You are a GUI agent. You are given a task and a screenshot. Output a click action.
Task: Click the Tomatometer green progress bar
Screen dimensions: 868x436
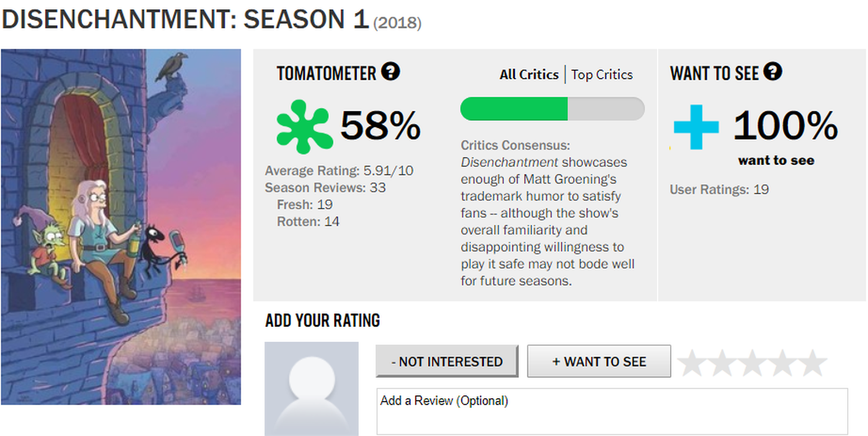coord(552,109)
